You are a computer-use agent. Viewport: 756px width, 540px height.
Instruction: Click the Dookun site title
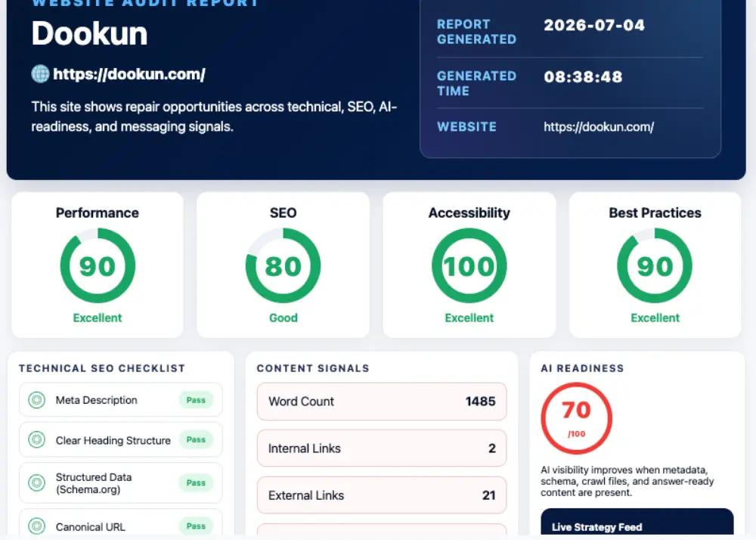tap(89, 34)
